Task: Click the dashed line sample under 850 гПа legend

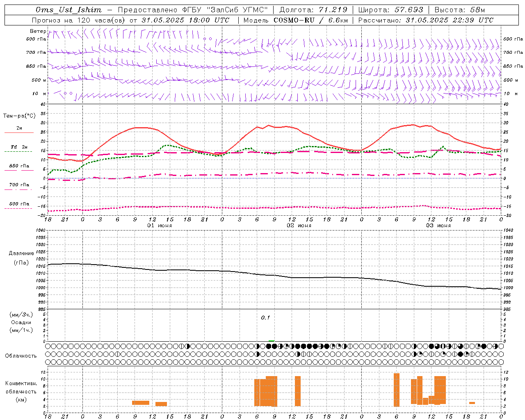Action: (18, 171)
